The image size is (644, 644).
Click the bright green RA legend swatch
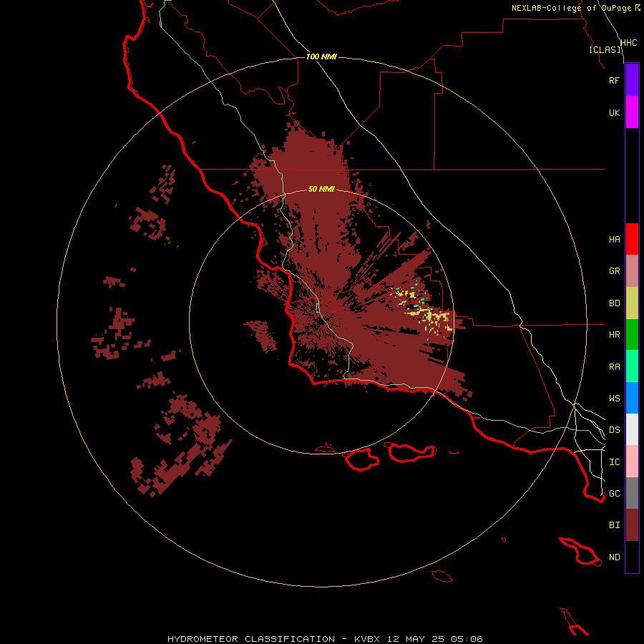(x=632, y=366)
